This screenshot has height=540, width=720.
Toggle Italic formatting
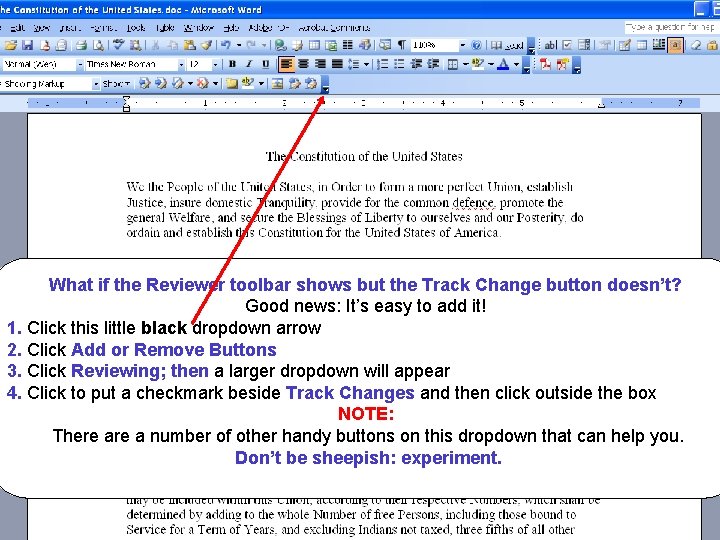click(x=249, y=64)
